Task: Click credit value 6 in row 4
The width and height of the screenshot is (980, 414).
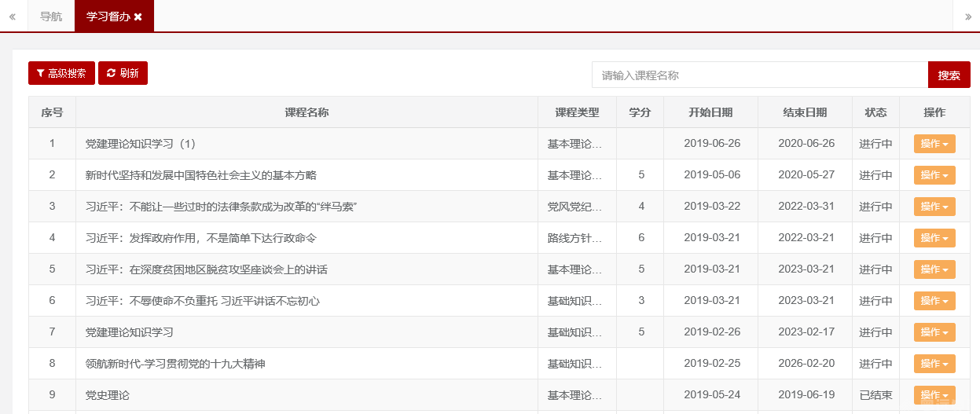Action: [641, 238]
